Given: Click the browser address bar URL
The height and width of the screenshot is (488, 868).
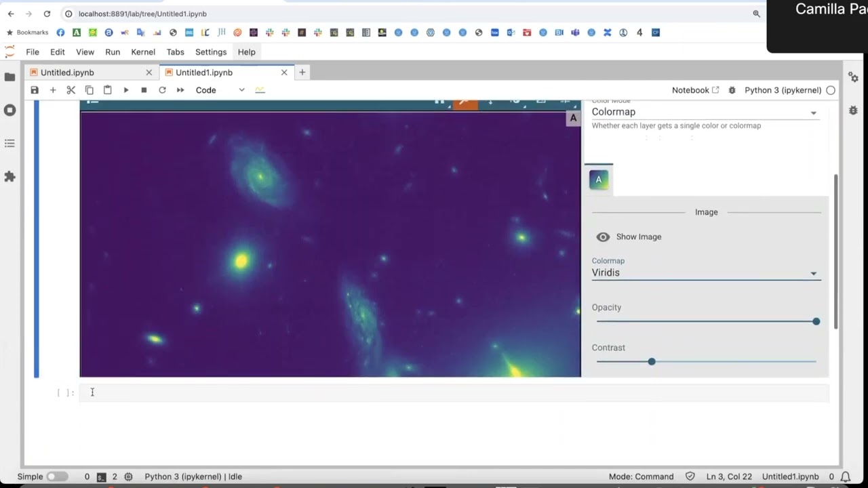Looking at the screenshot, I should pos(142,14).
